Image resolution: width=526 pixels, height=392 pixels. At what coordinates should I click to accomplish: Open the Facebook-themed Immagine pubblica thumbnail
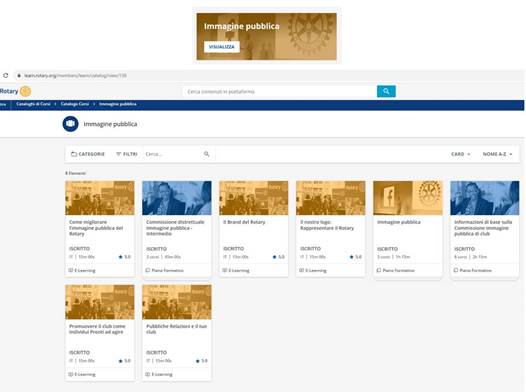[x=408, y=198]
